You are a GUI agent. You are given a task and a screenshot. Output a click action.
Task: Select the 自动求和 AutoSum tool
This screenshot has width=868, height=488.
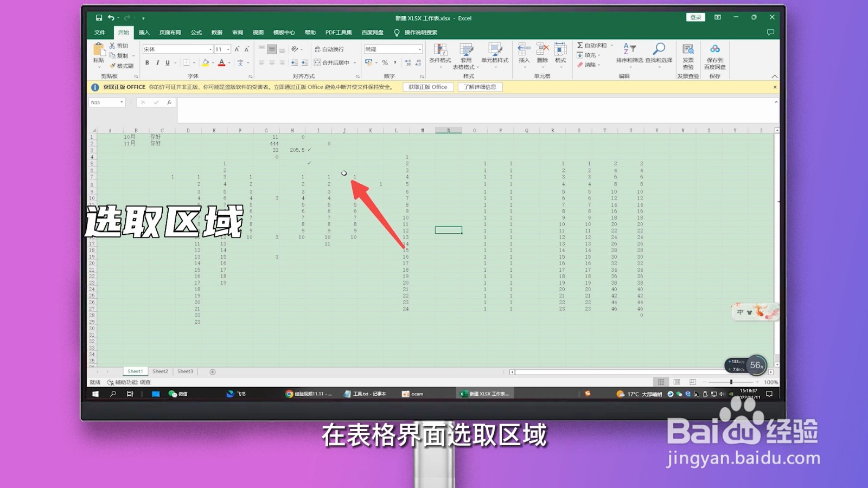[x=594, y=45]
